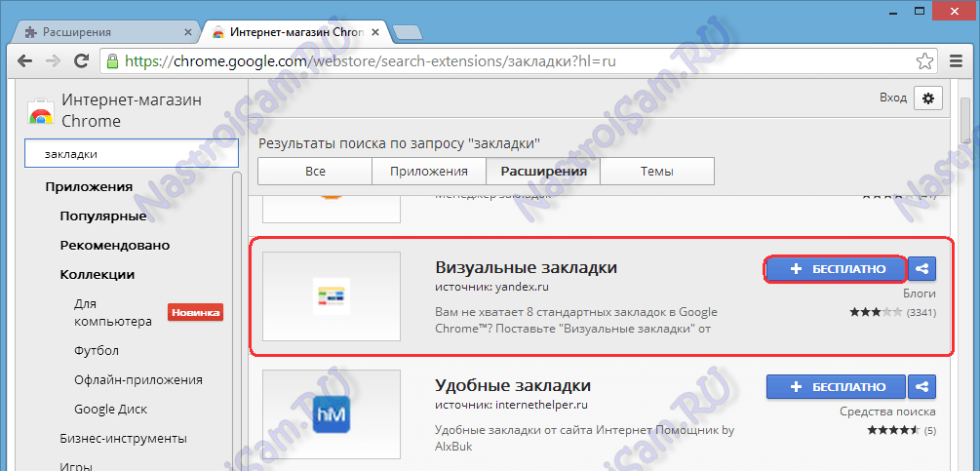The height and width of the screenshot is (471, 980).
Task: Click the Вход sign-in link
Action: [x=892, y=98]
